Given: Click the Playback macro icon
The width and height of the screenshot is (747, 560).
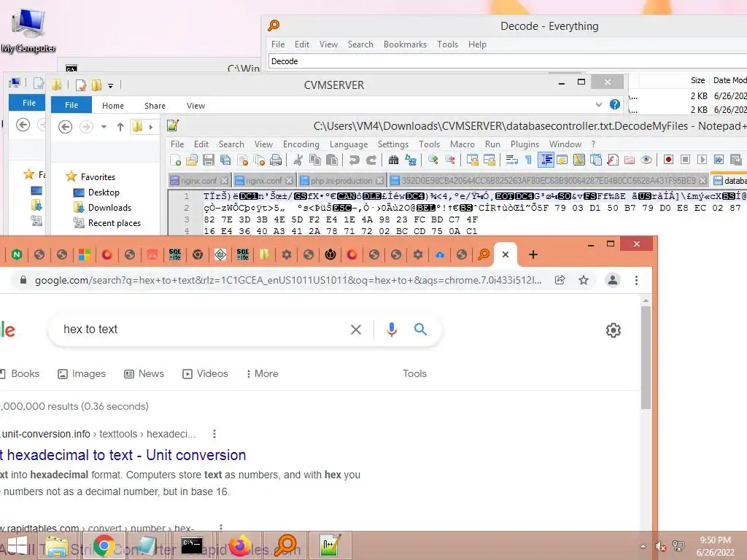Looking at the screenshot, I should pos(702,160).
